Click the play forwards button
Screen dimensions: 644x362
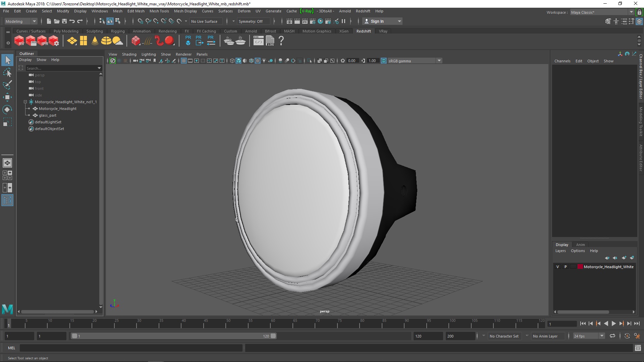click(613, 324)
